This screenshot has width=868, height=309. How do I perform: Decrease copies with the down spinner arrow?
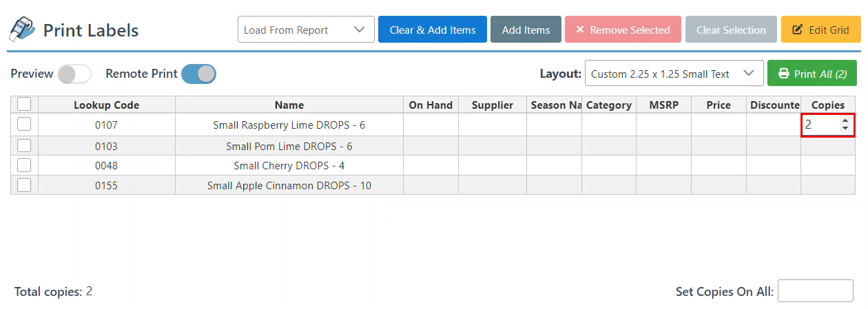click(x=845, y=129)
